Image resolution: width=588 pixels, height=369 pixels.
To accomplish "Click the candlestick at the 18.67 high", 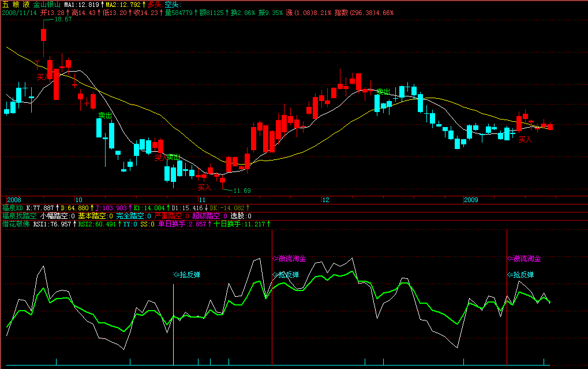I will 43,35.
